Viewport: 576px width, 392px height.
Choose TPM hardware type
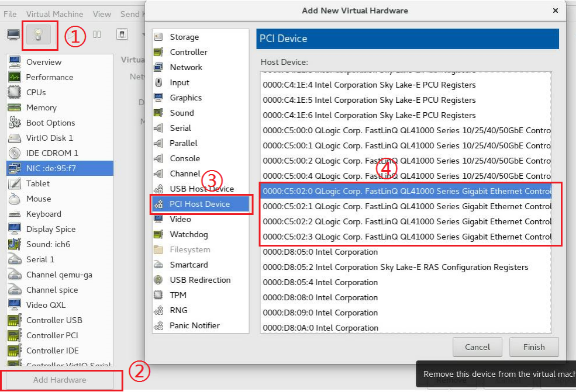pyautogui.click(x=201, y=295)
